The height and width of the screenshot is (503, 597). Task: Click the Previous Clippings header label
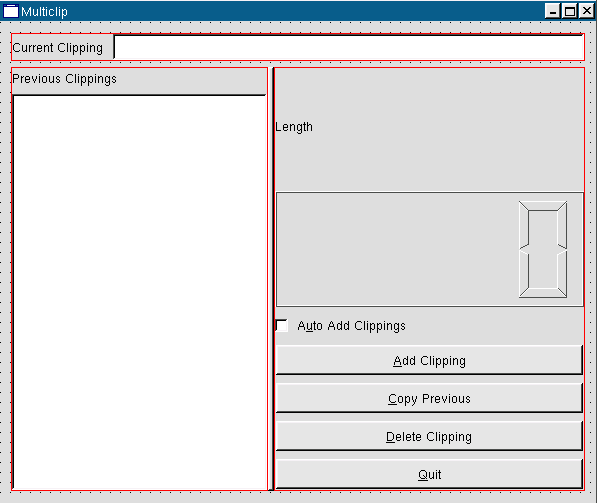(64, 79)
